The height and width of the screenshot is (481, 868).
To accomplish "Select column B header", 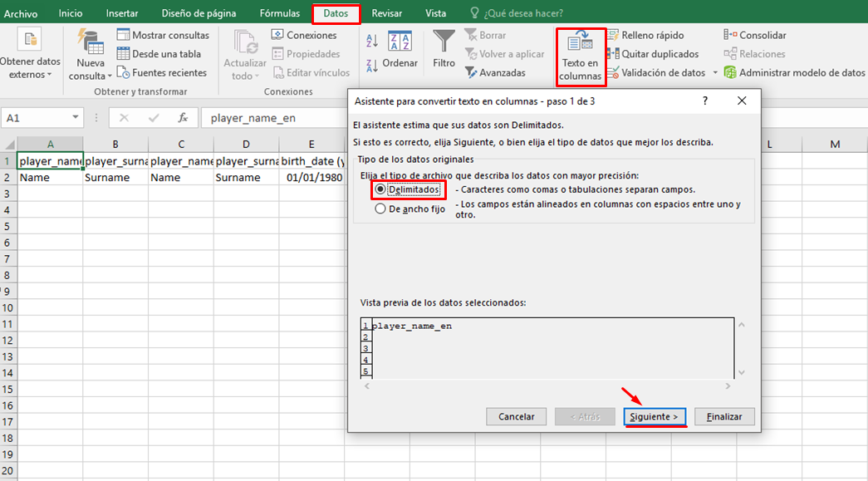I will 115,145.
